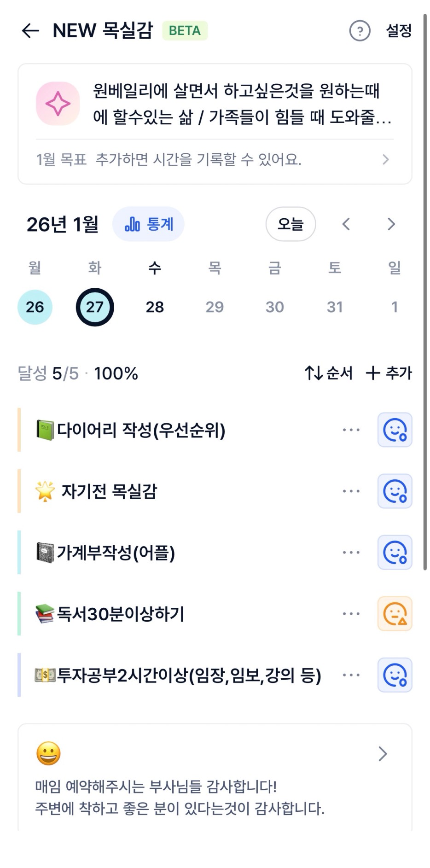Viewport: 430px width, 868px height.
Task: Open 통계 statistics chart button
Action: [x=148, y=224]
